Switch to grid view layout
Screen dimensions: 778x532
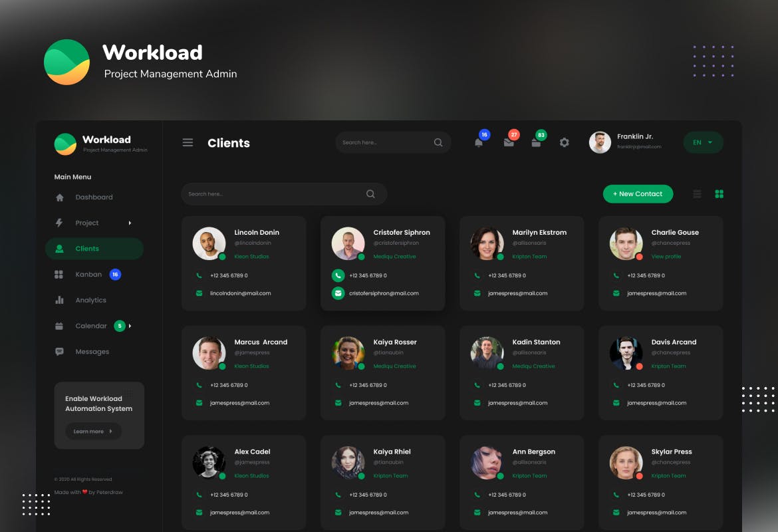719,194
